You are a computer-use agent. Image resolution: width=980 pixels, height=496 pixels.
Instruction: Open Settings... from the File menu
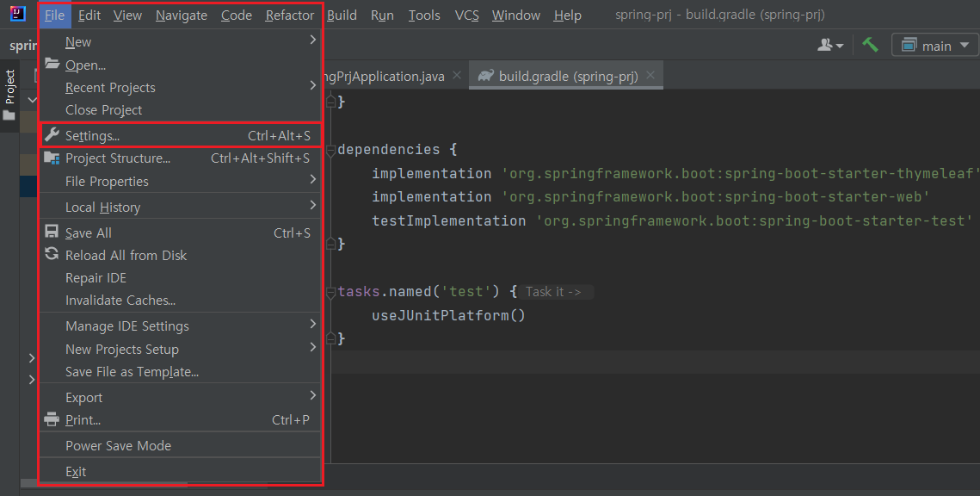(180, 136)
